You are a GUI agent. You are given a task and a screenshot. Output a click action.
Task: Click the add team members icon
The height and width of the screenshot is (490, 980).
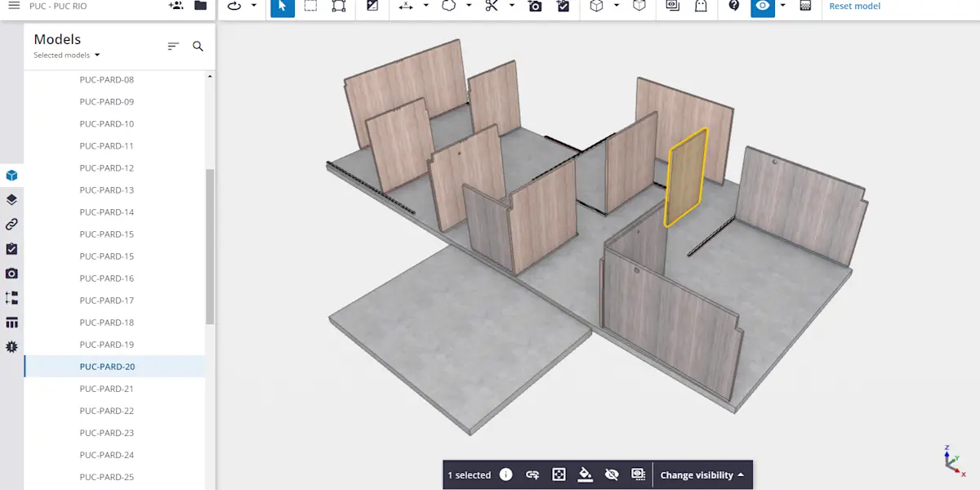[x=176, y=6]
